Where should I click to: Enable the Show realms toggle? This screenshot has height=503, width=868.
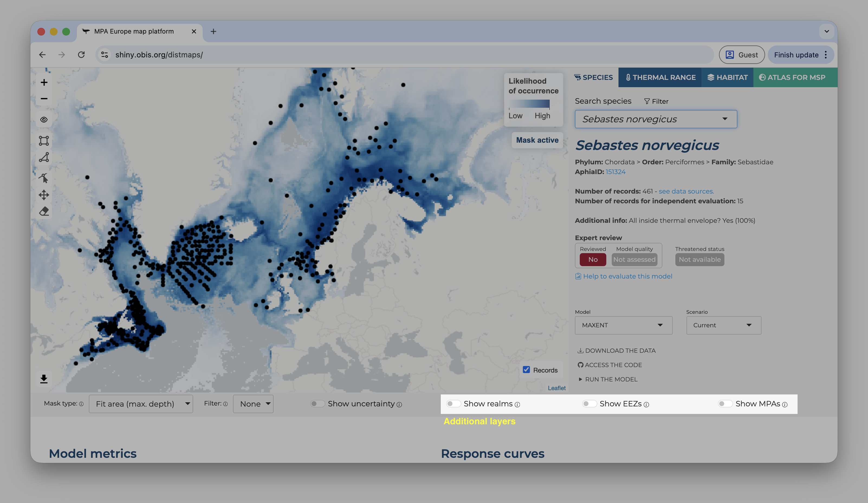point(453,403)
